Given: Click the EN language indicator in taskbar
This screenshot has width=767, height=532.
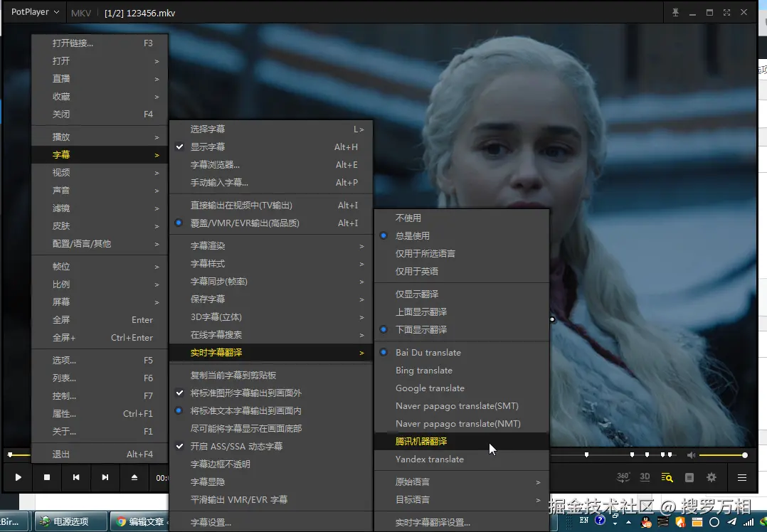Looking at the screenshot, I should tap(583, 521).
